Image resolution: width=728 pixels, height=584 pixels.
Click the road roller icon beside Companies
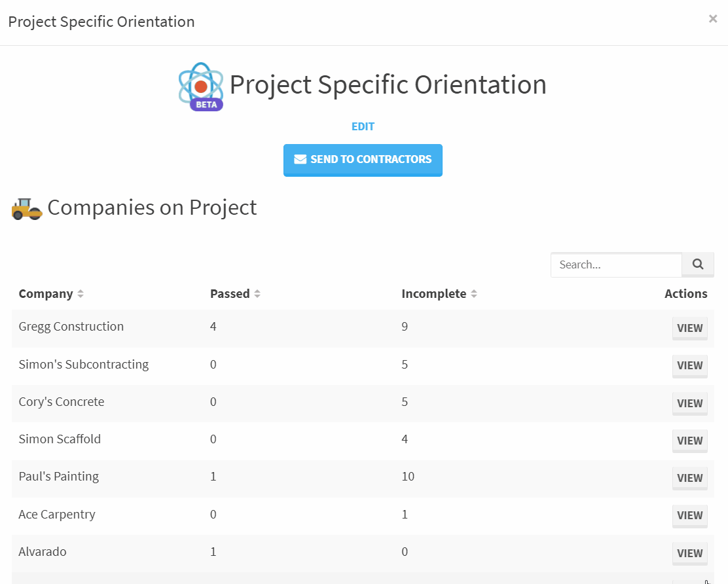point(27,209)
